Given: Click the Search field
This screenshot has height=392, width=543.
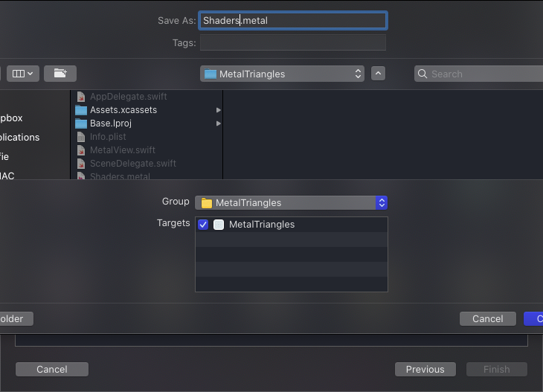Looking at the screenshot, I should point(478,74).
